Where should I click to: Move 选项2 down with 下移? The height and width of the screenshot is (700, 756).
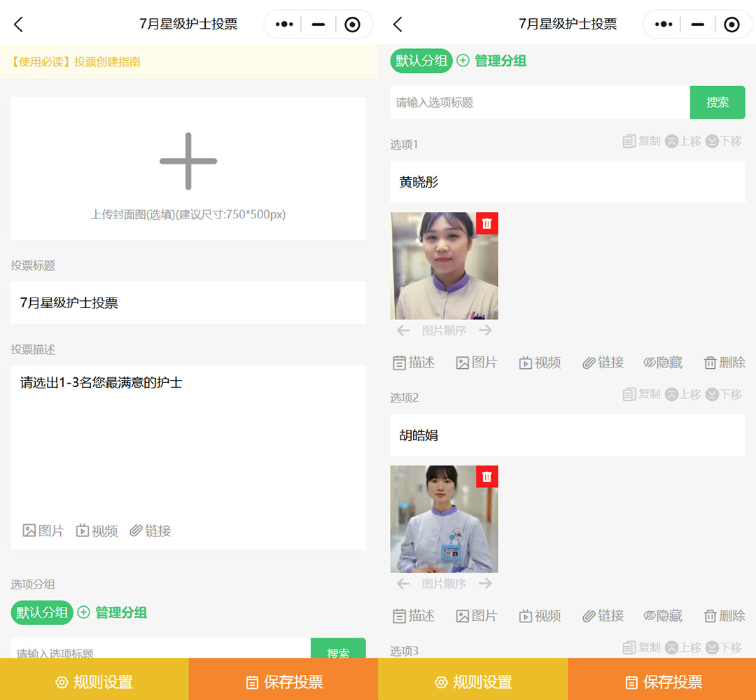(723, 394)
